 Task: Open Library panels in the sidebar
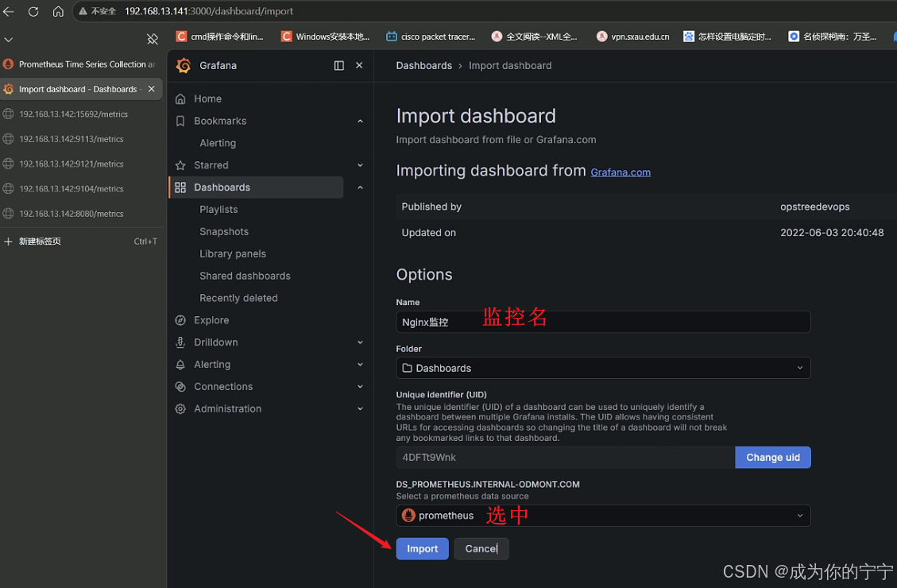232,254
